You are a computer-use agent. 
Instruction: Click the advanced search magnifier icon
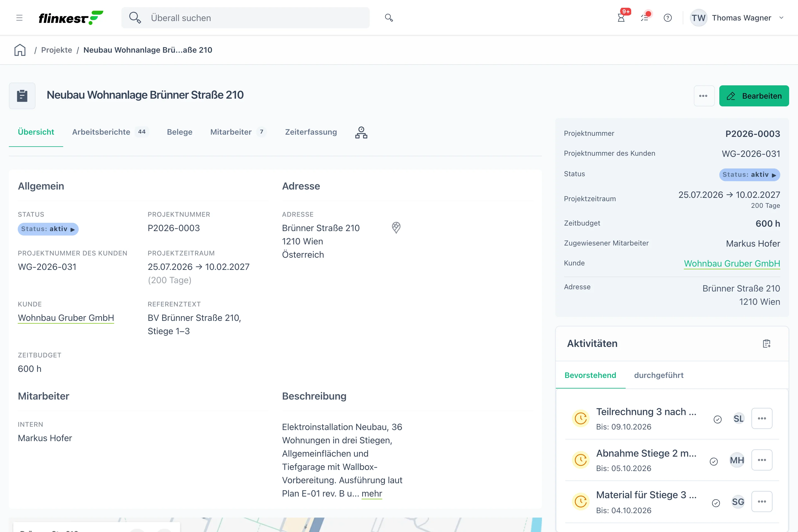coord(389,18)
